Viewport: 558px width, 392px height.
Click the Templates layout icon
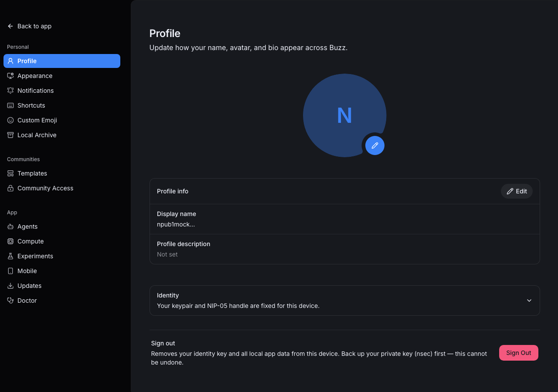pos(10,173)
